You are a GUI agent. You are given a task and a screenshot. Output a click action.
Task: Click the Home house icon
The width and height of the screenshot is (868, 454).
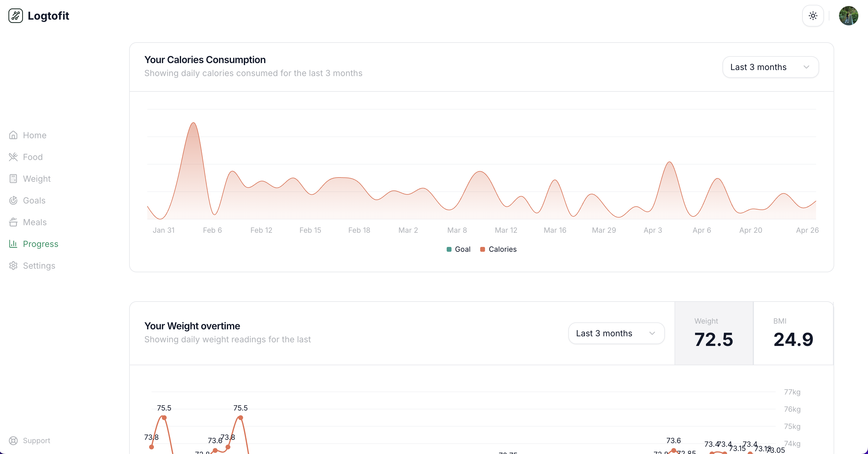13,135
